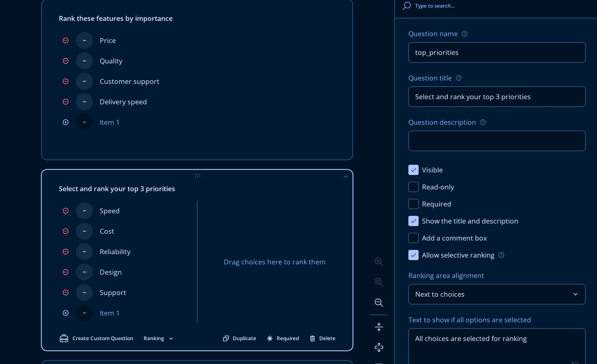
Task: Remove the Speed choice
Action: coord(65,211)
